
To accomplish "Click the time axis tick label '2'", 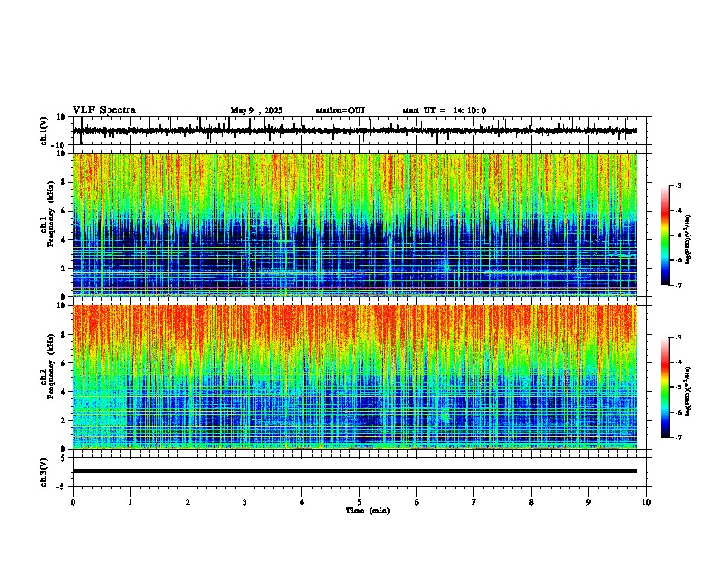I will coord(188,502).
